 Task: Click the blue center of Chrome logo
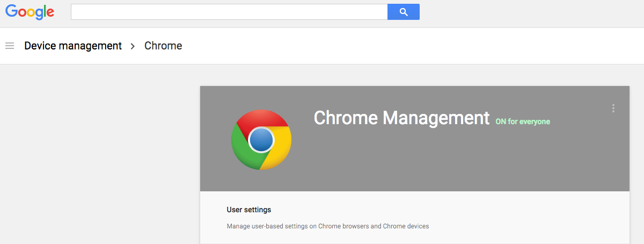pos(261,140)
